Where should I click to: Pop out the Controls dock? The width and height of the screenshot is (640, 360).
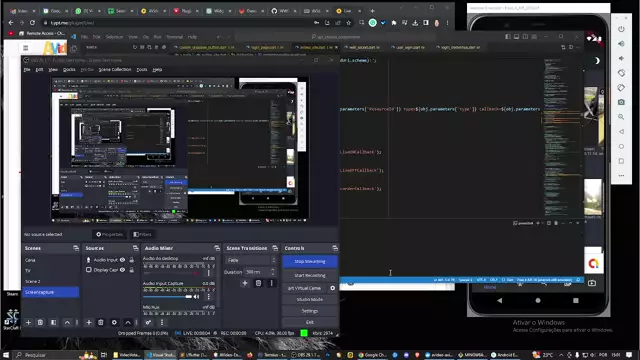[x=335, y=248]
